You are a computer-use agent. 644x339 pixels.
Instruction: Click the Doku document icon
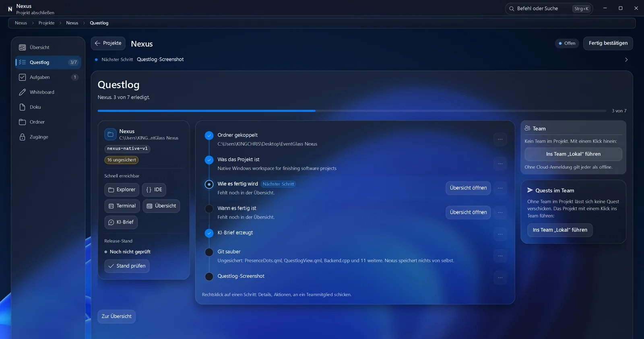click(x=23, y=107)
